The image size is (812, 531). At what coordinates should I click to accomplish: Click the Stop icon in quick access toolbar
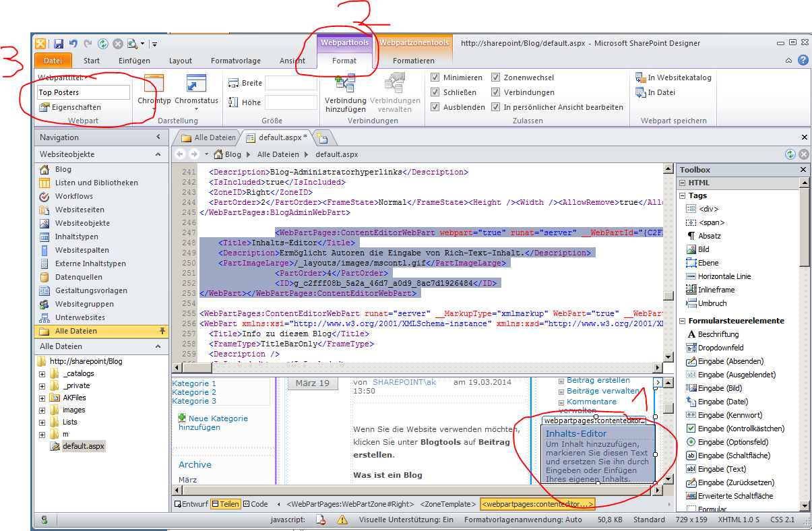pos(117,44)
